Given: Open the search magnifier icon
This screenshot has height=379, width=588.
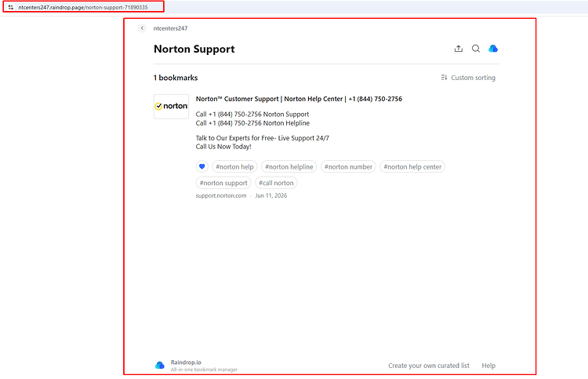Looking at the screenshot, I should pyautogui.click(x=476, y=49).
